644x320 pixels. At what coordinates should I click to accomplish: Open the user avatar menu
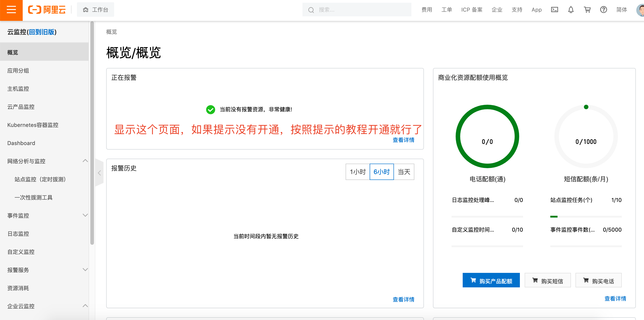[x=641, y=10]
